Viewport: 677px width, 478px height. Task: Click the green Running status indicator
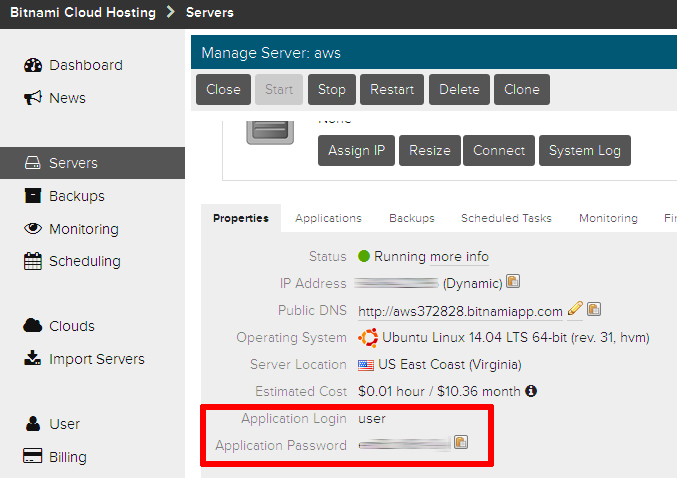(364, 256)
